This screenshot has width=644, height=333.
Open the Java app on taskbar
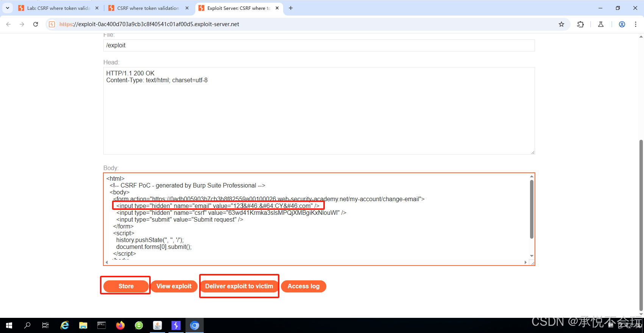[x=157, y=325]
